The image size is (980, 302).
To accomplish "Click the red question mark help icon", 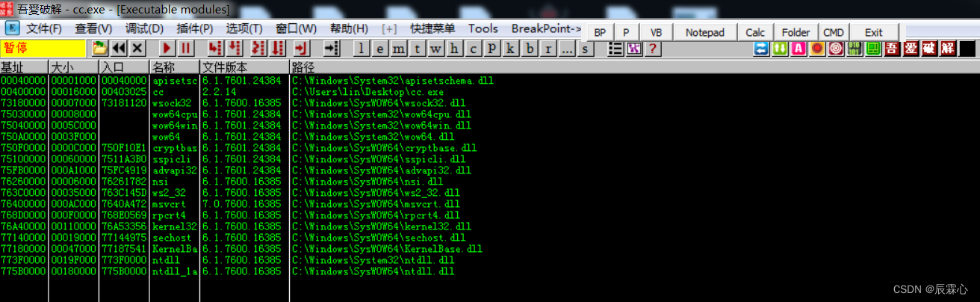I will pyautogui.click(x=653, y=49).
